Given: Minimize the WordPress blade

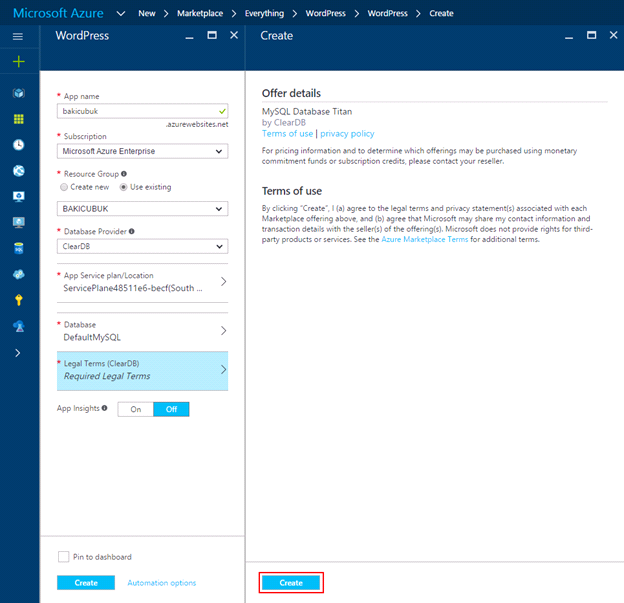Looking at the screenshot, I should 189,37.
